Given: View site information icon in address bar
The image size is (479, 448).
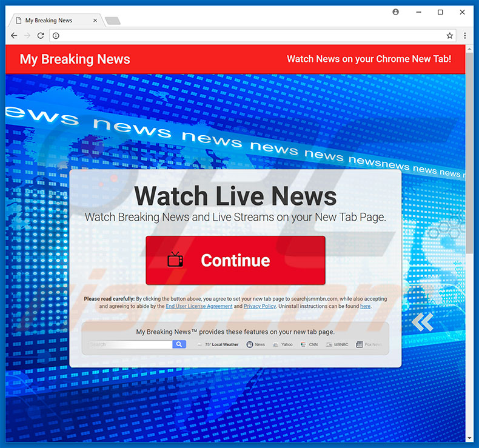Looking at the screenshot, I should (x=56, y=36).
